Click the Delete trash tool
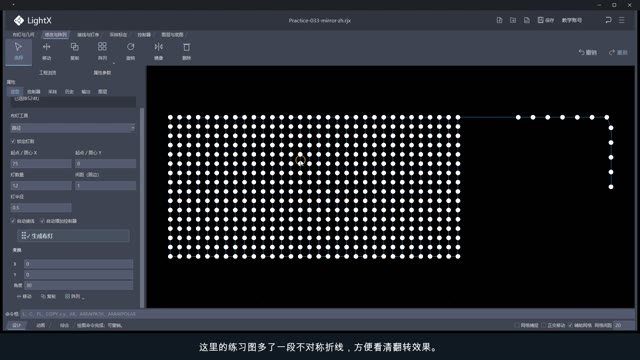This screenshot has width=640, height=360. tap(187, 51)
